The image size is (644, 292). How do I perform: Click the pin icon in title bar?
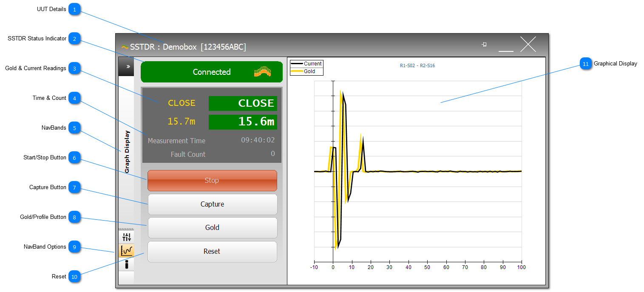[x=484, y=45]
